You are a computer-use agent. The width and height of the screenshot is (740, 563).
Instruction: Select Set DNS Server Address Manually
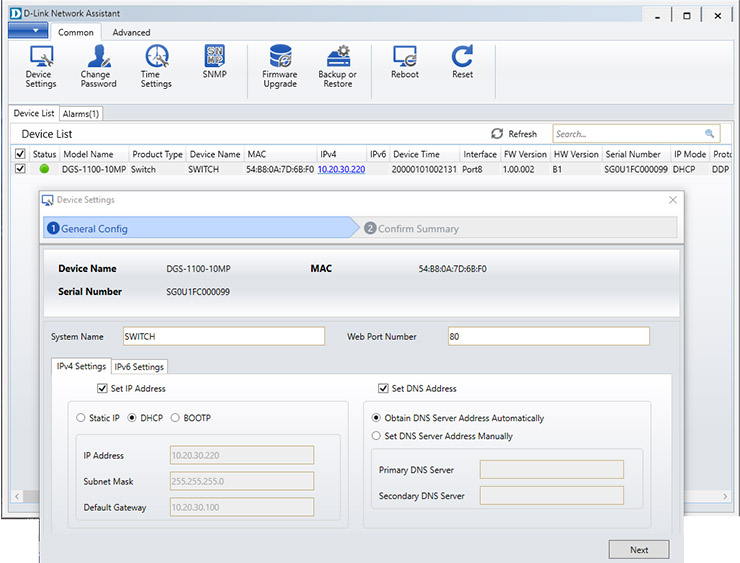tap(377, 436)
